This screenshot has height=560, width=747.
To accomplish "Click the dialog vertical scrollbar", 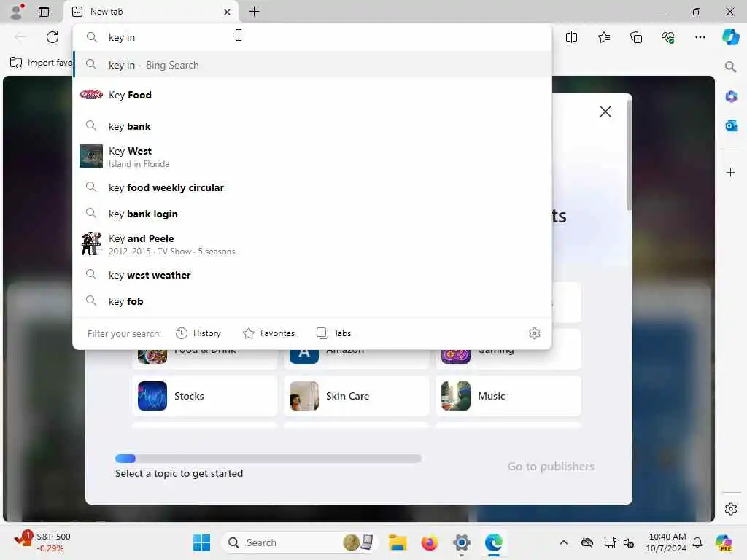I will [630, 155].
